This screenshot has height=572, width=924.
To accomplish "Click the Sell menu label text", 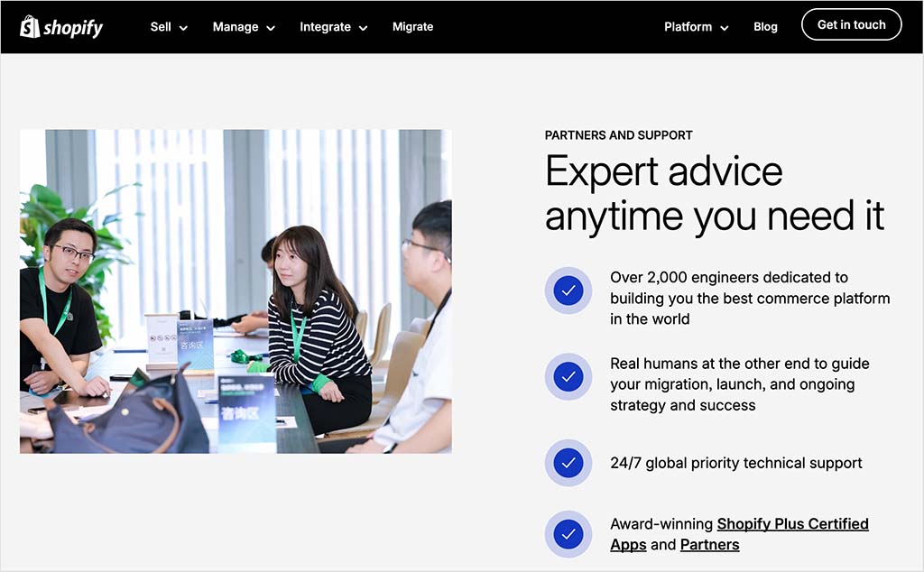I will [161, 27].
